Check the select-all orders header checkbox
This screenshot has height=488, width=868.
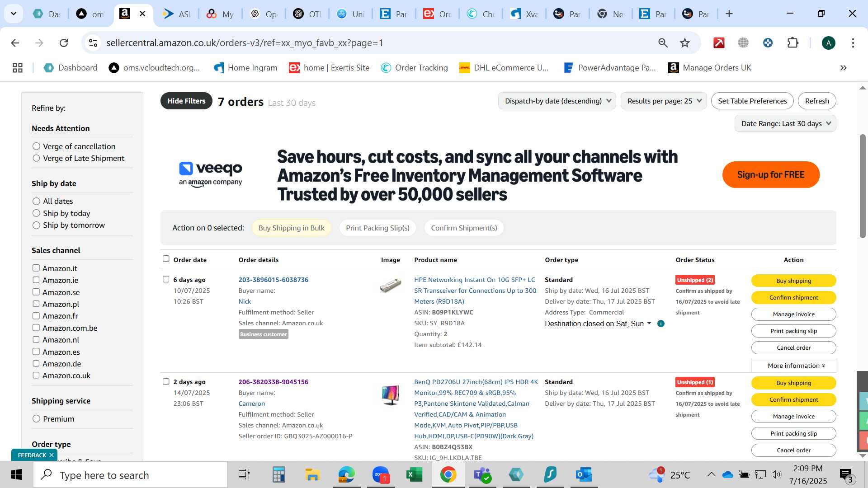click(166, 259)
